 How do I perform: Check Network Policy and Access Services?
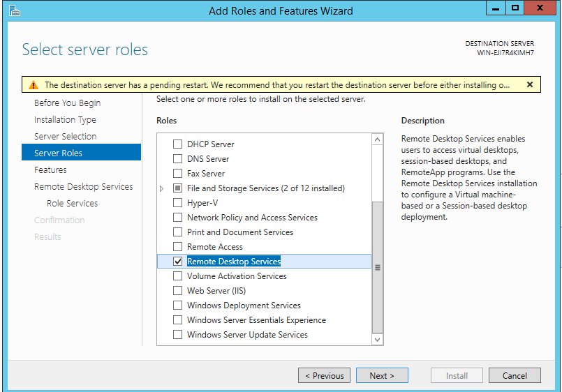pos(177,218)
